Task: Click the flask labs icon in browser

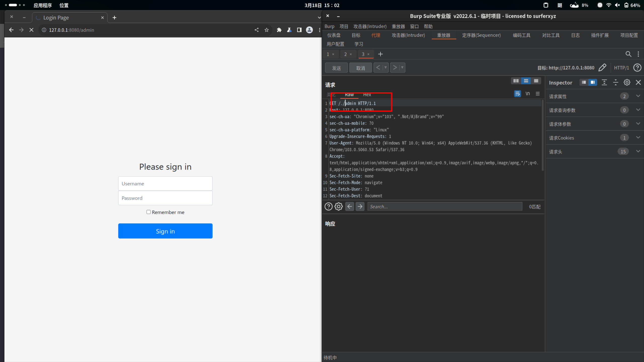Action: pos(289,30)
